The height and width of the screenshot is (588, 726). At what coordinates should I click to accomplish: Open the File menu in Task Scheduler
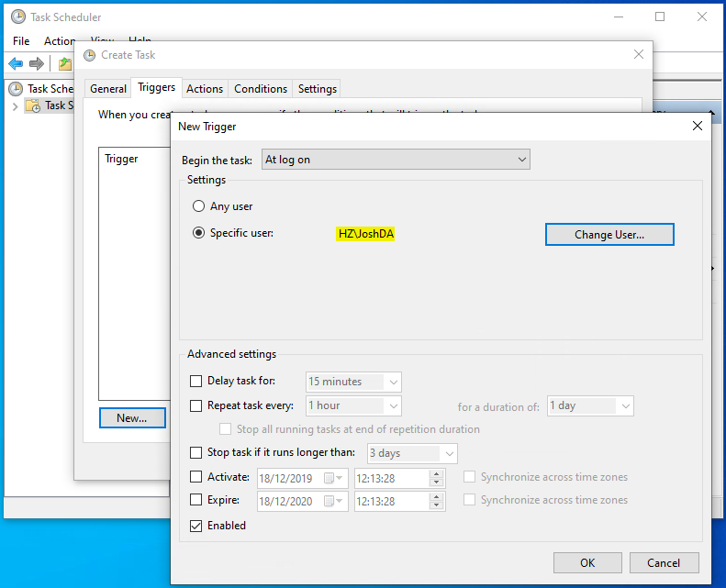[x=21, y=40]
